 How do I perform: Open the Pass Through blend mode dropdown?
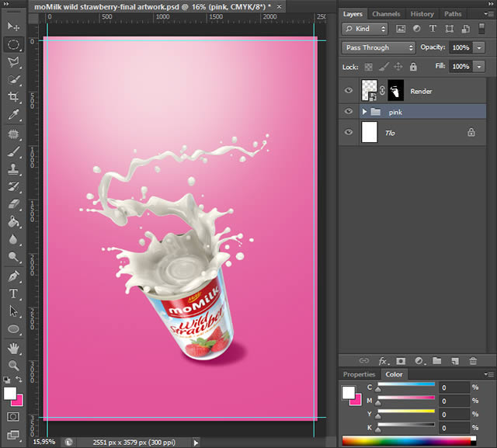378,47
